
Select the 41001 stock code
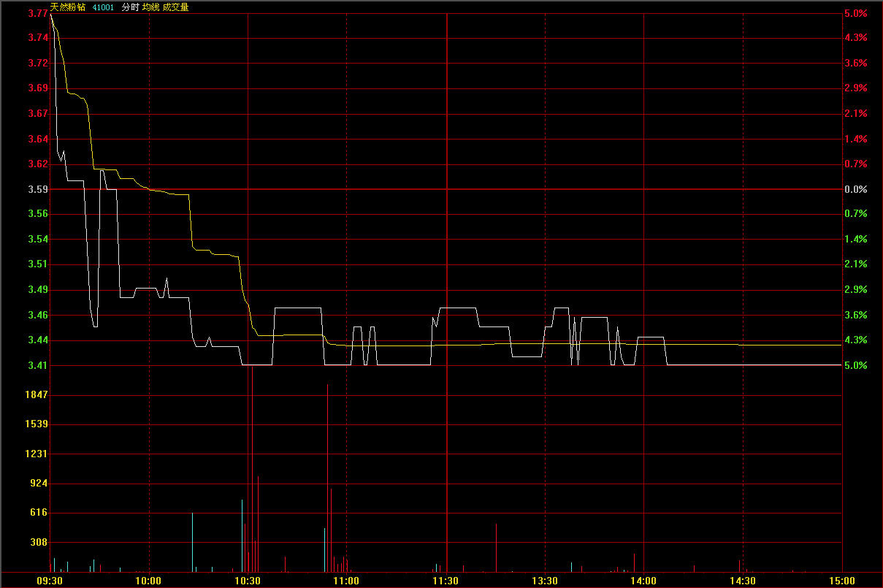coord(104,7)
